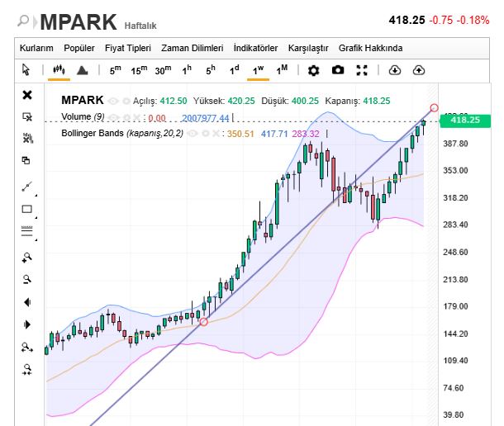
Task: Shift chart left with left arrow
Action: pyautogui.click(x=27, y=302)
